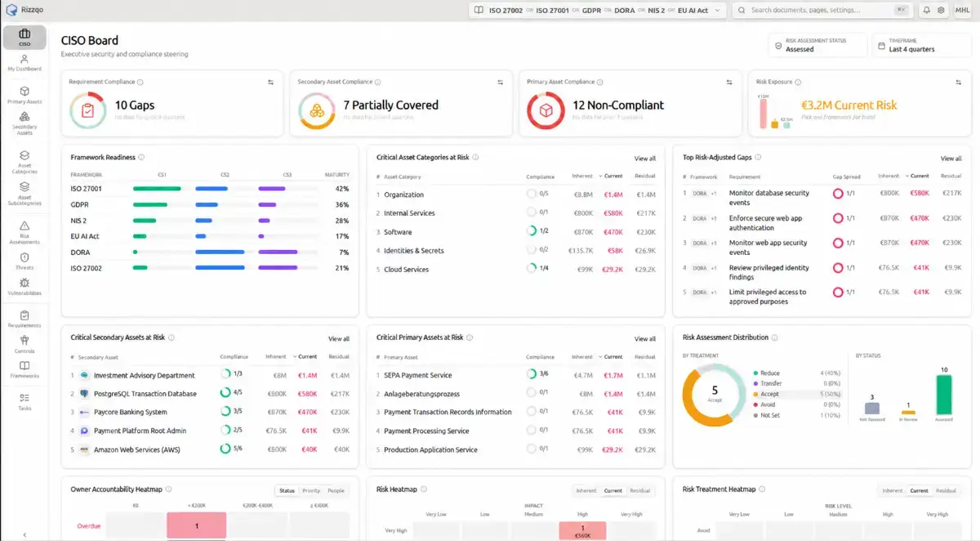Sort secondary assets by Current column
Image resolution: width=980 pixels, height=541 pixels.
click(305, 356)
